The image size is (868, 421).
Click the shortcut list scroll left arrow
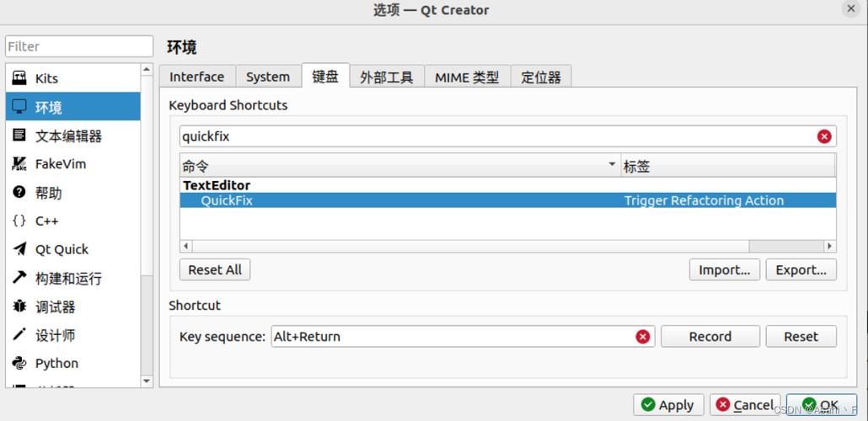point(185,246)
